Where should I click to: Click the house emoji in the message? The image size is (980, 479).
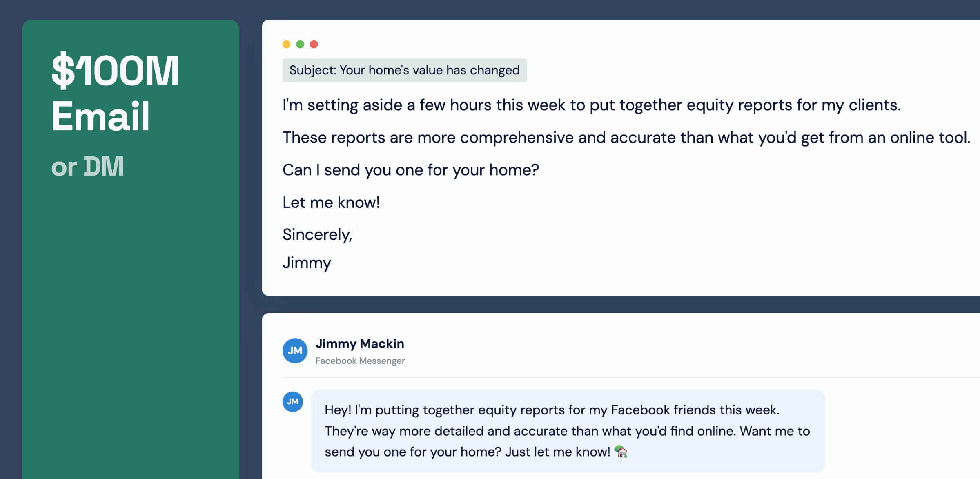621,452
